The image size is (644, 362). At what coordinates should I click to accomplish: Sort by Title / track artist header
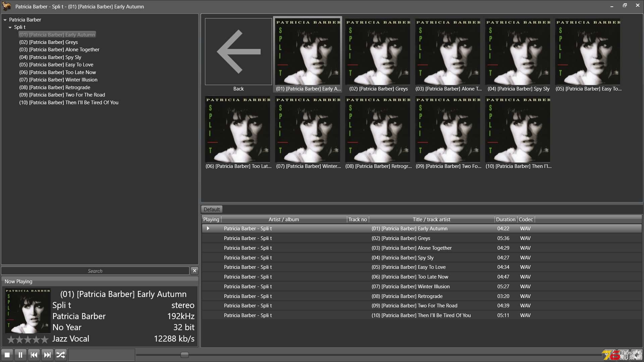(x=431, y=220)
